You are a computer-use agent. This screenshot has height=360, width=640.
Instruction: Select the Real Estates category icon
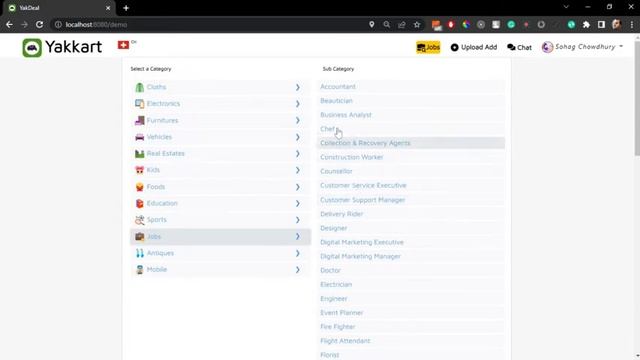click(x=140, y=153)
